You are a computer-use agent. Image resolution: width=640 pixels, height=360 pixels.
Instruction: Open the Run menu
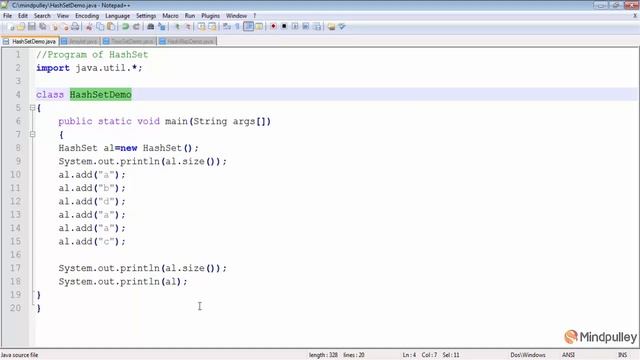pos(190,16)
